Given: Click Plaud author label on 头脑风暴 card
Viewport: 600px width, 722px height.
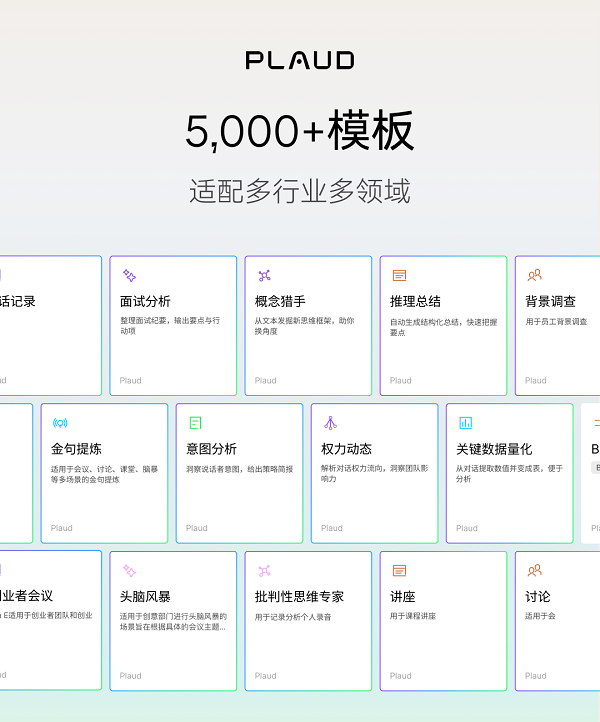Looking at the screenshot, I should coord(130,675).
